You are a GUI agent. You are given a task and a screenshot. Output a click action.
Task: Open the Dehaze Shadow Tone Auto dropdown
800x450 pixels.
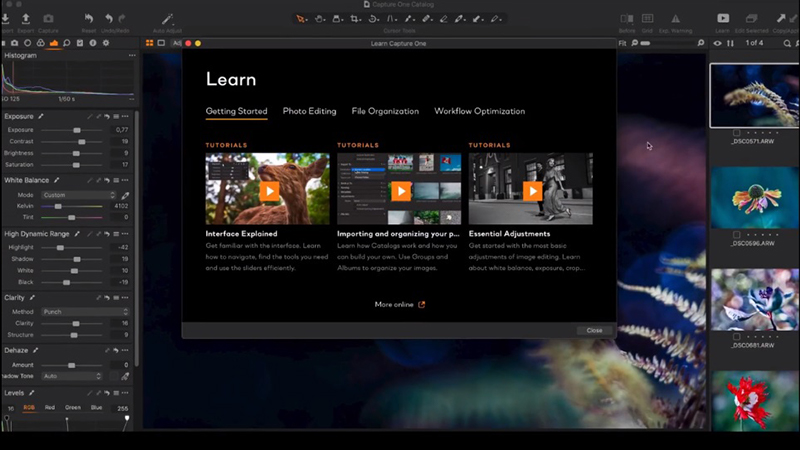click(x=72, y=376)
